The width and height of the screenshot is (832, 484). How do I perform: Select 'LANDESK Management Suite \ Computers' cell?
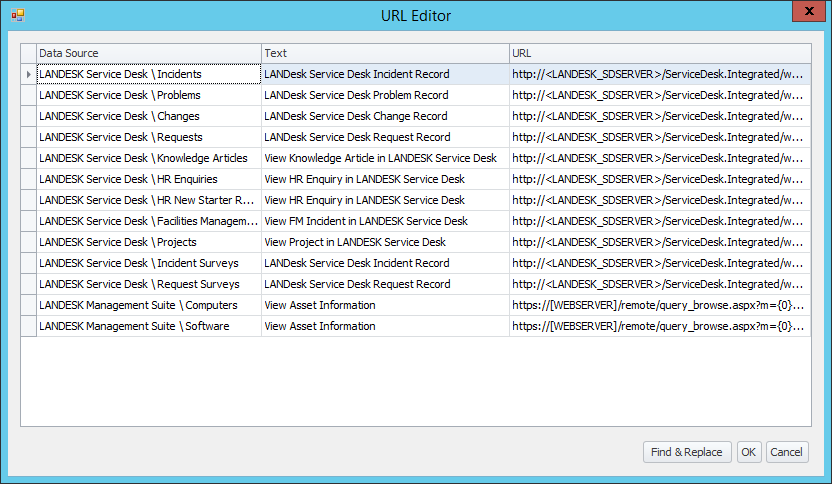149,305
